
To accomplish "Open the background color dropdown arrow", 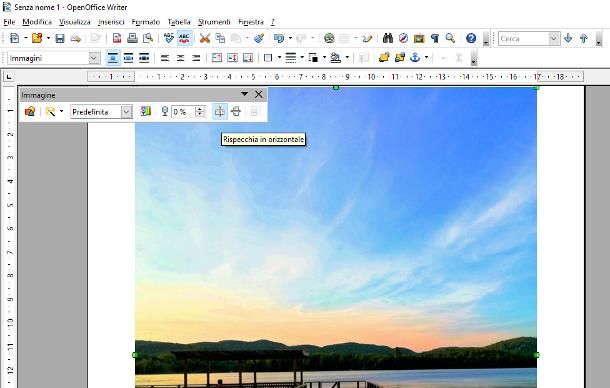I will click(x=347, y=58).
